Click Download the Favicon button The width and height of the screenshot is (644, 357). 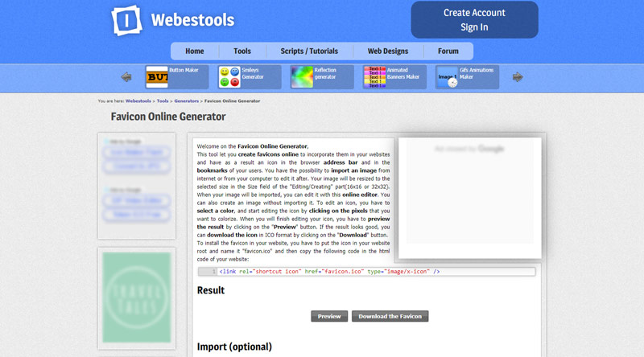(x=390, y=316)
